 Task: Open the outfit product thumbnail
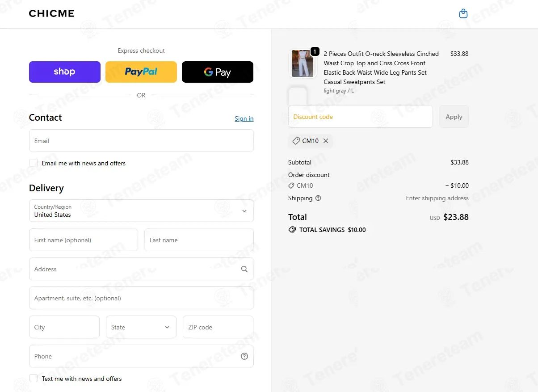click(303, 63)
